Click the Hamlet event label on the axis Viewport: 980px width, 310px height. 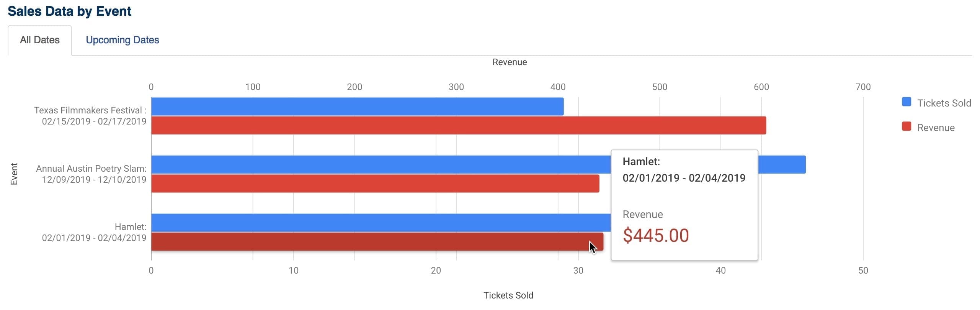pos(94,232)
